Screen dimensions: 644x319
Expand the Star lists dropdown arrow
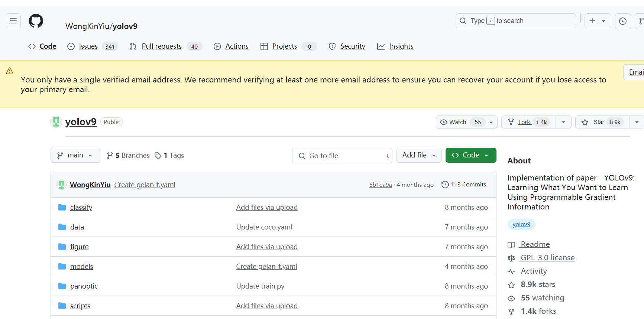click(x=637, y=122)
